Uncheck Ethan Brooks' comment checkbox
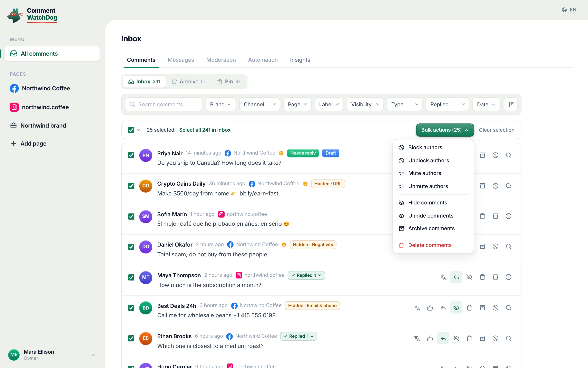The height and width of the screenshot is (368, 588). pos(131,339)
